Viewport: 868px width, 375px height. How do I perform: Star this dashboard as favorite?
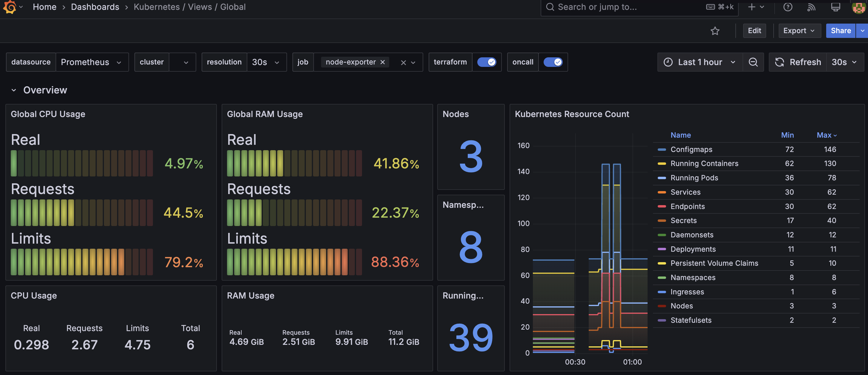715,31
